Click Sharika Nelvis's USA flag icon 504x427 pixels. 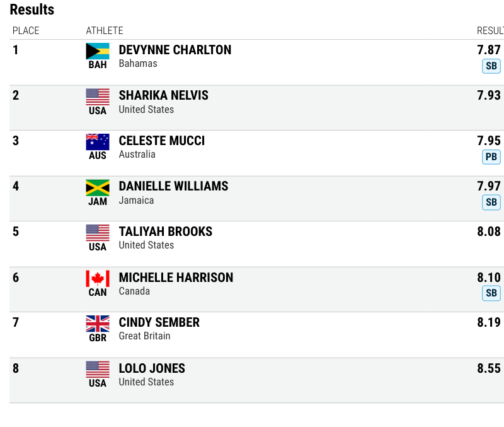pyautogui.click(x=98, y=97)
